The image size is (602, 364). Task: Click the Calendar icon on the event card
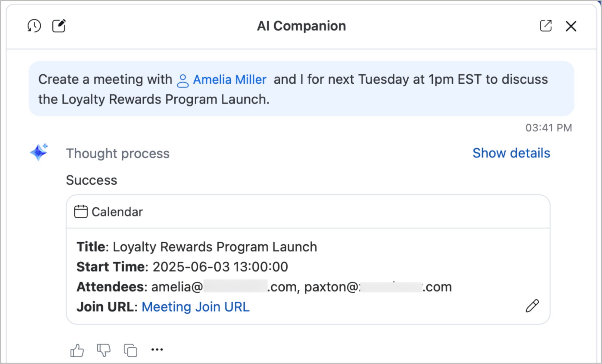tap(81, 211)
